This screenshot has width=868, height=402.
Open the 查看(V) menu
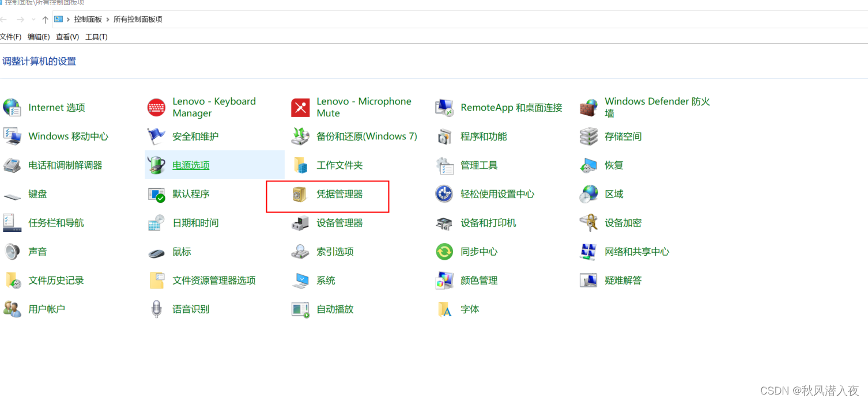pyautogui.click(x=67, y=37)
